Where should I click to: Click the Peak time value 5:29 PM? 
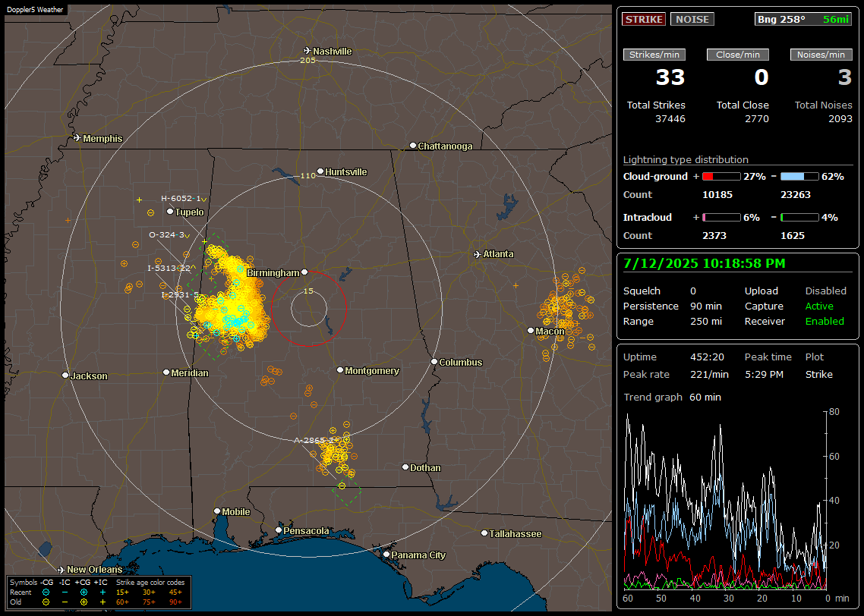click(x=764, y=374)
